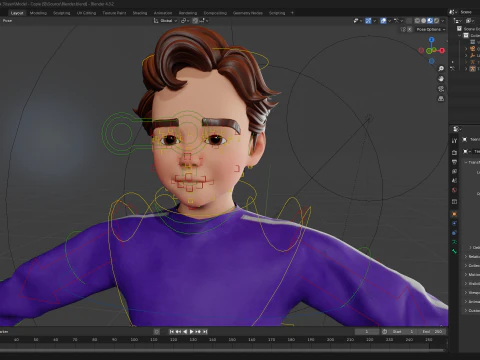The width and height of the screenshot is (480, 360).
Task: Open the gizmo options dropdown arrow
Action: click(374, 21)
